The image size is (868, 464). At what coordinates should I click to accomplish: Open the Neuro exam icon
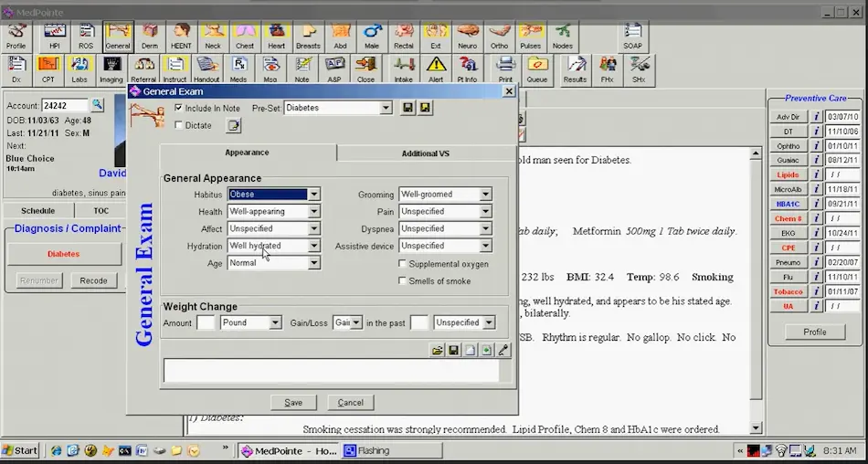click(467, 37)
